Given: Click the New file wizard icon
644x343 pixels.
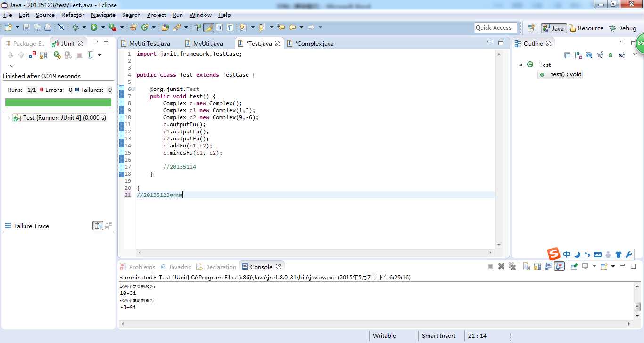Looking at the screenshot, I should tap(8, 28).
